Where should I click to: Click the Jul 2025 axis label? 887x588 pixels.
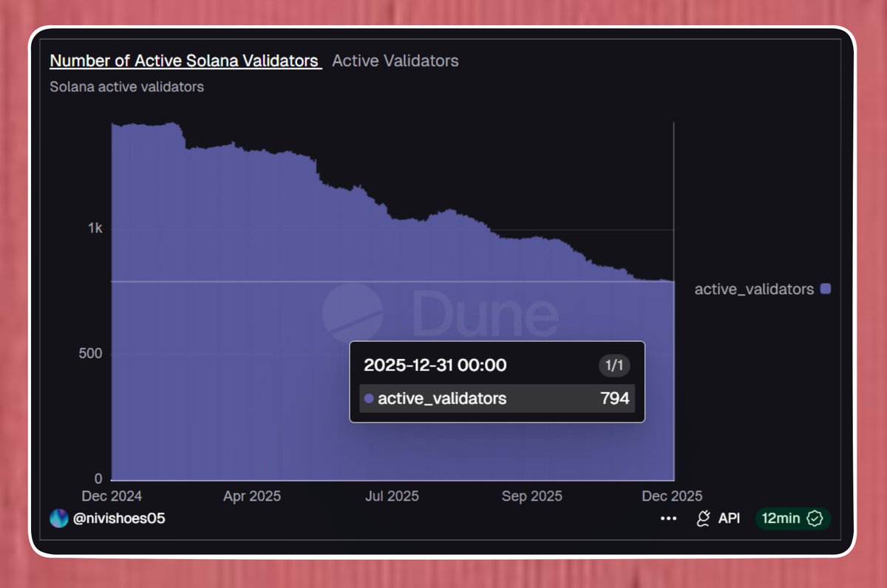click(x=390, y=496)
